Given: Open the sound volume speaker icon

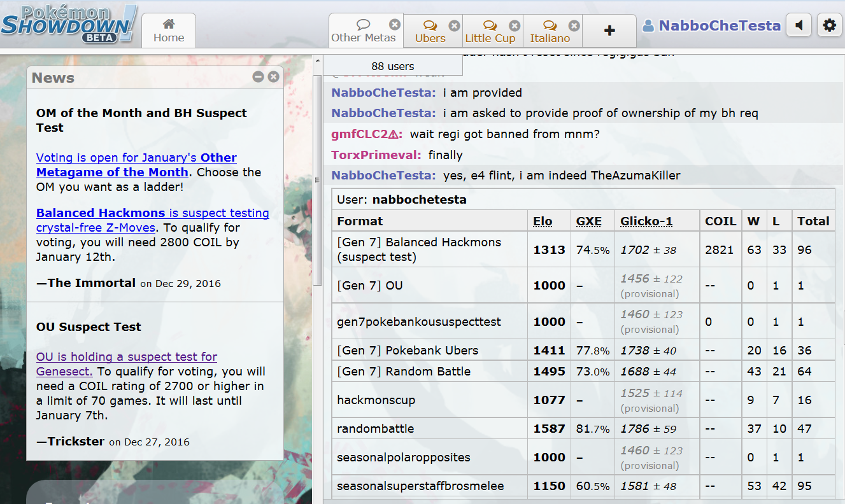Looking at the screenshot, I should pos(799,25).
